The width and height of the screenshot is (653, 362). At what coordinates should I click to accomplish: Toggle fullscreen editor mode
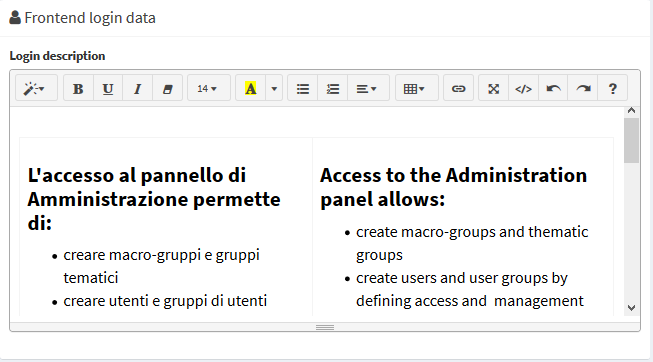(x=493, y=88)
